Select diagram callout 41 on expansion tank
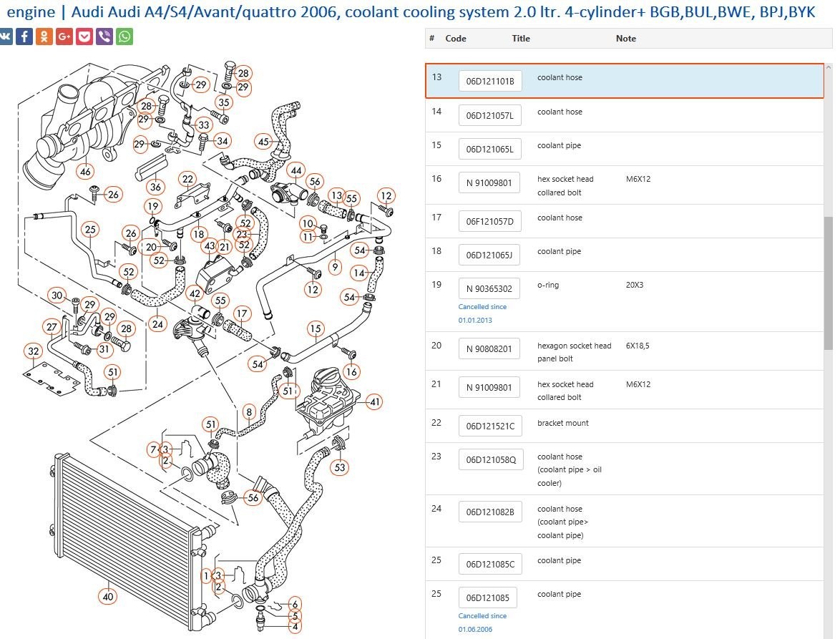 coord(374,401)
